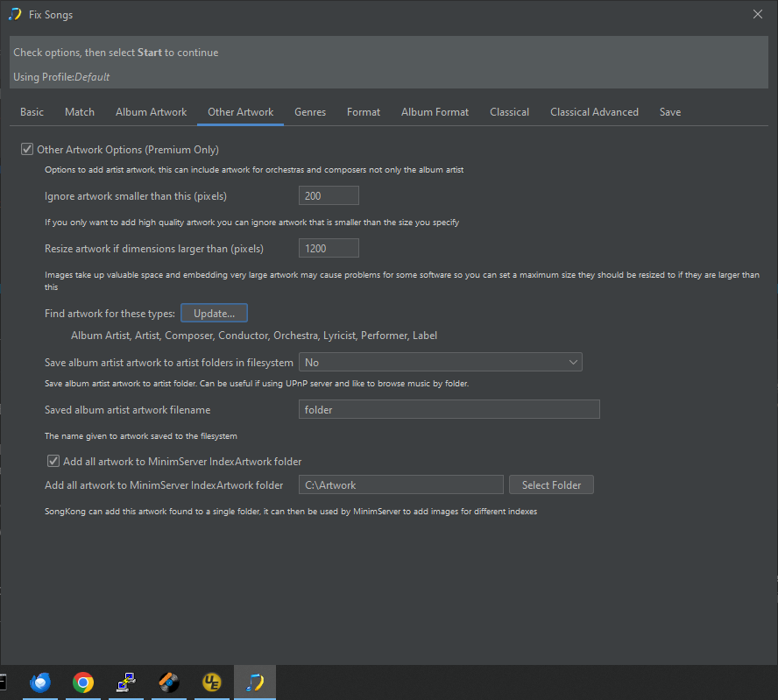
Task: Focus the resize artwork dimensions field
Action: coord(329,248)
